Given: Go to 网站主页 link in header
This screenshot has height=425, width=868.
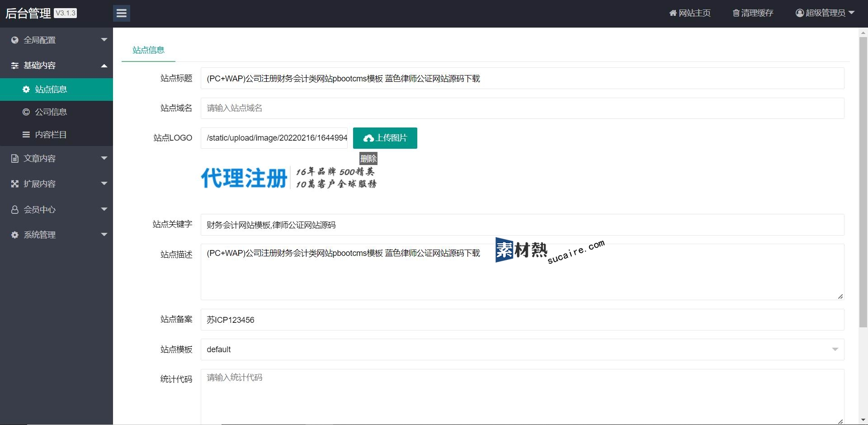Looking at the screenshot, I should click(x=690, y=13).
